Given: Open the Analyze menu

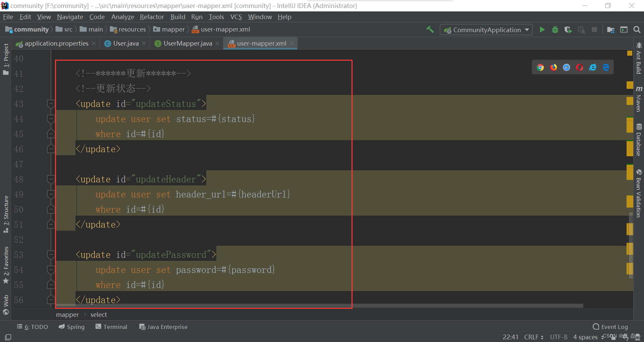Looking at the screenshot, I should (x=122, y=17).
